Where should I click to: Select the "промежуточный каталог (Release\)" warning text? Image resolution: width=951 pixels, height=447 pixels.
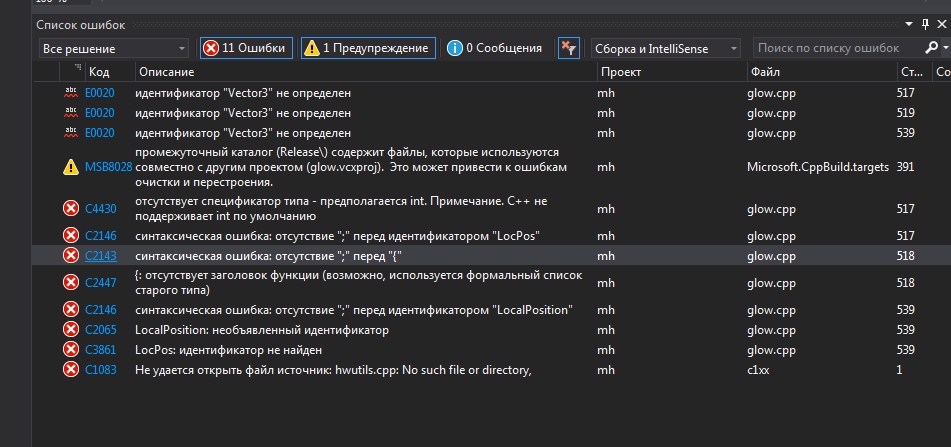pos(351,167)
